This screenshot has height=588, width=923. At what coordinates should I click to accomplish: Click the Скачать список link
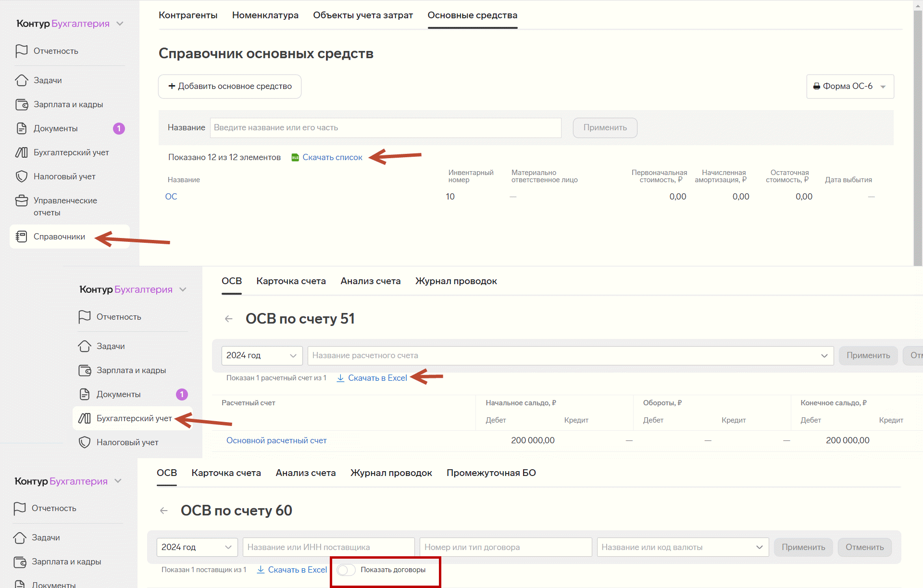tap(332, 158)
